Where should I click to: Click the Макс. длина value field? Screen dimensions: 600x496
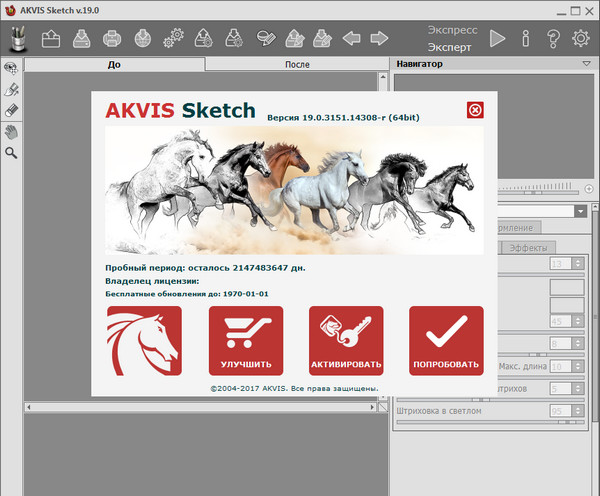coord(561,367)
